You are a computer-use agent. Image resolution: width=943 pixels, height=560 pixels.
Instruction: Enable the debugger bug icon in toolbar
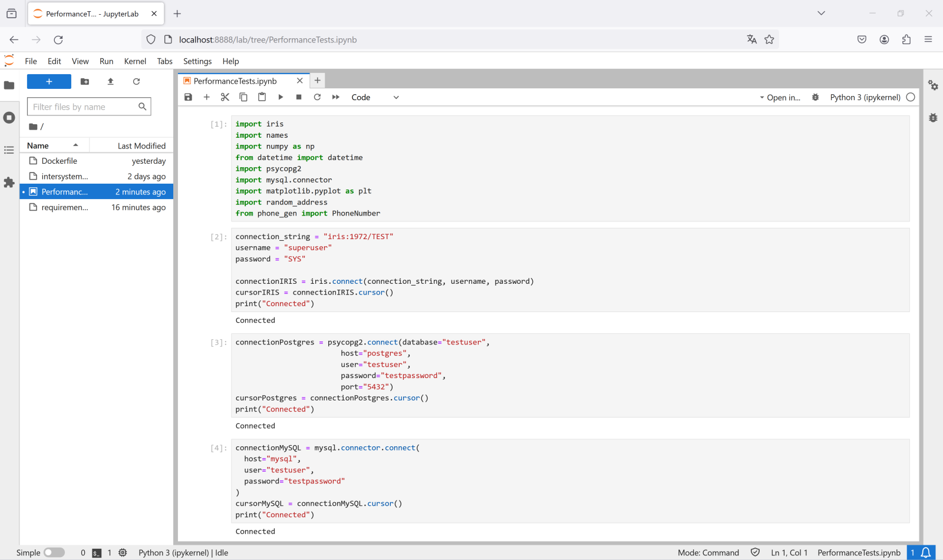815,97
